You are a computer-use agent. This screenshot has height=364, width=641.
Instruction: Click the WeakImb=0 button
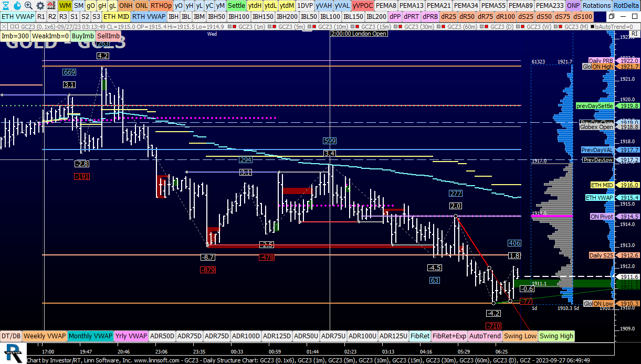50,36
